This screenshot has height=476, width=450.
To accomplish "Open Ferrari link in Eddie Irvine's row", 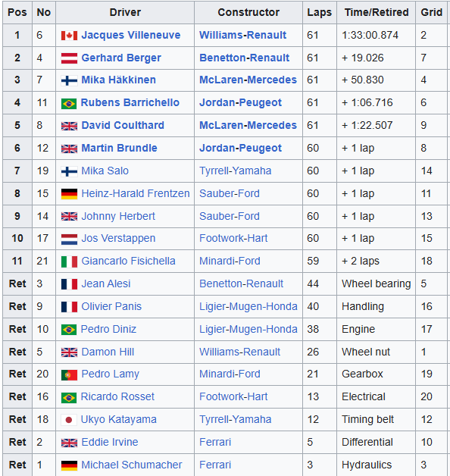I will point(215,442).
